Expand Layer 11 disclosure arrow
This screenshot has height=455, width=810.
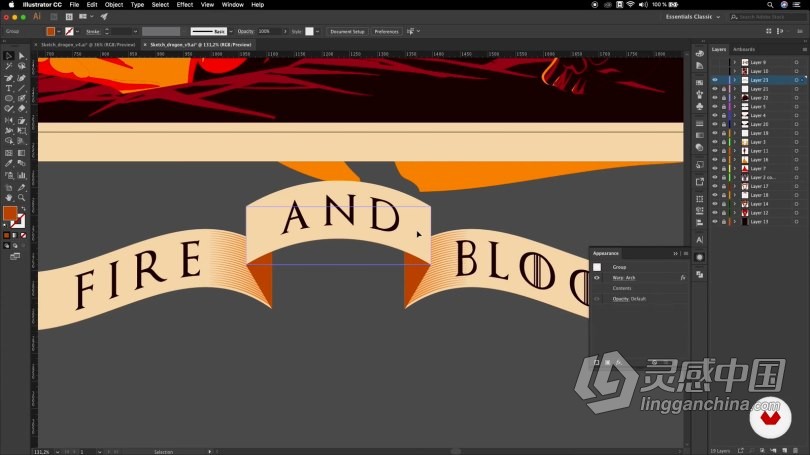tap(735, 151)
